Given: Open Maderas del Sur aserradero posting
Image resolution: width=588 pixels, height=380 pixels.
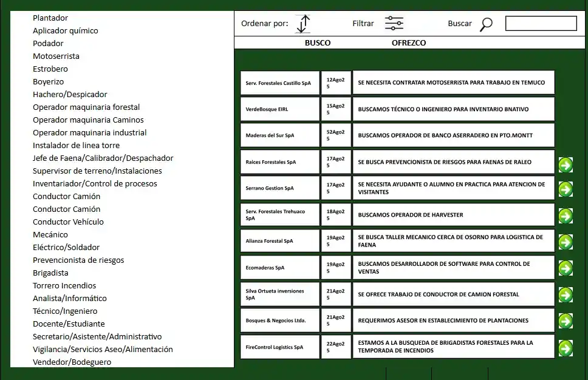Looking at the screenshot, I should pos(453,135).
